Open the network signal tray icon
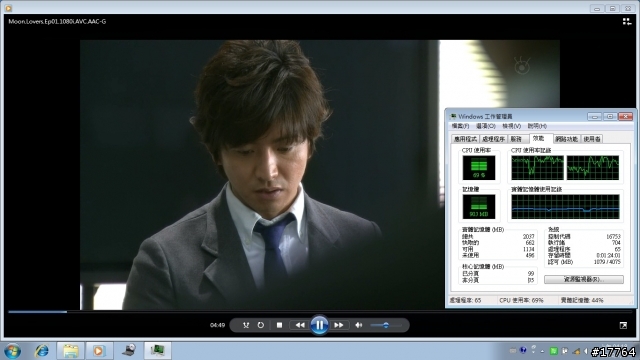Image resolution: width=640 pixels, height=360 pixels. 576,351
